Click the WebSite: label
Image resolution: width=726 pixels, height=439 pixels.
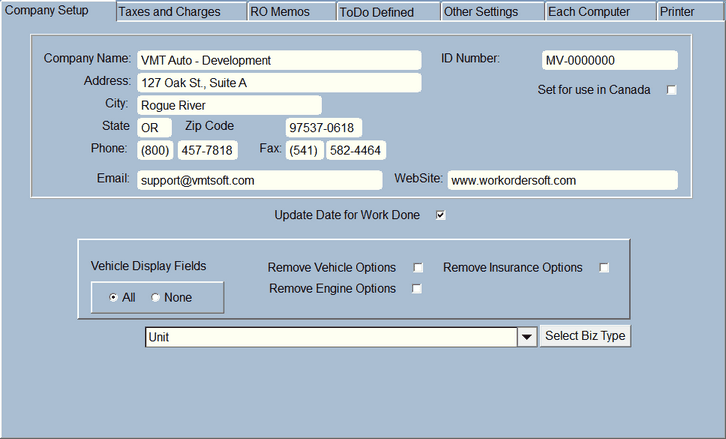coord(419,178)
